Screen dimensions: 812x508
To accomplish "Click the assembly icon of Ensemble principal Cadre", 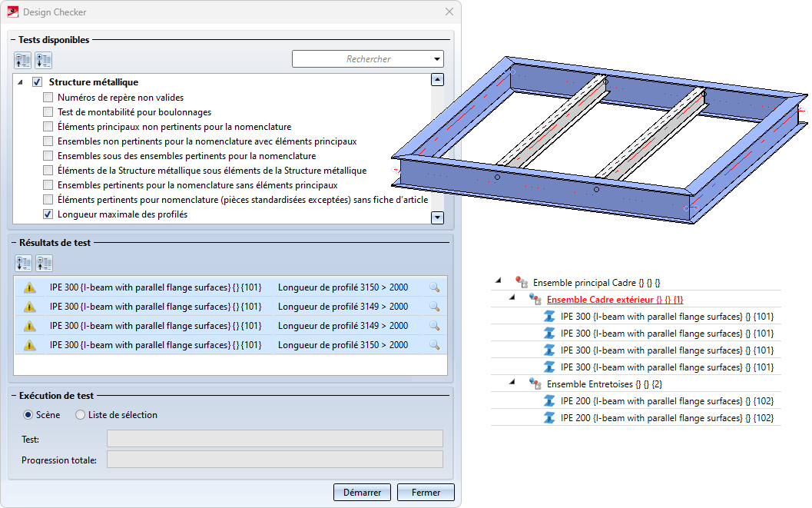I will click(x=522, y=282).
